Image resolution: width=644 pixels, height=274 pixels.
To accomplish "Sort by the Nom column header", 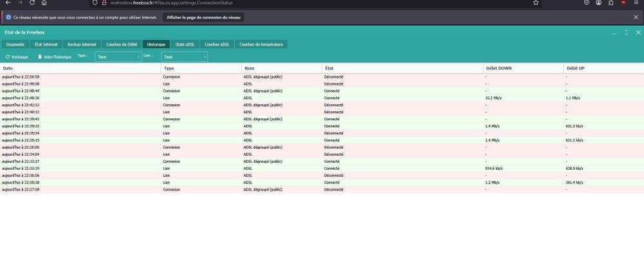I will [282, 68].
